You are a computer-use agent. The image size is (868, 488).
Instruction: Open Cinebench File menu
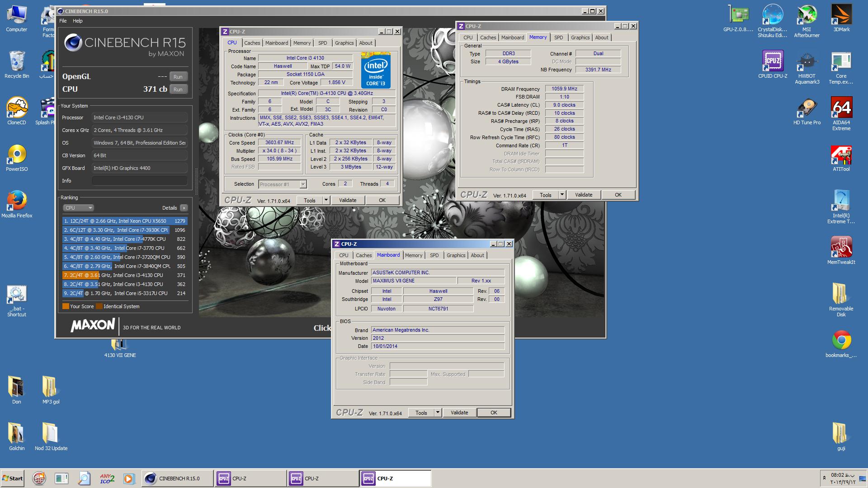click(63, 21)
